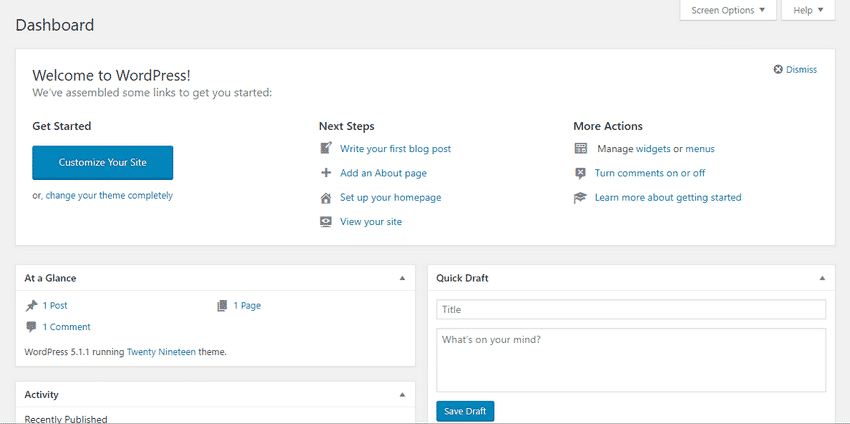
Task: Click the plus icon beside Add an About page
Action: click(x=326, y=173)
